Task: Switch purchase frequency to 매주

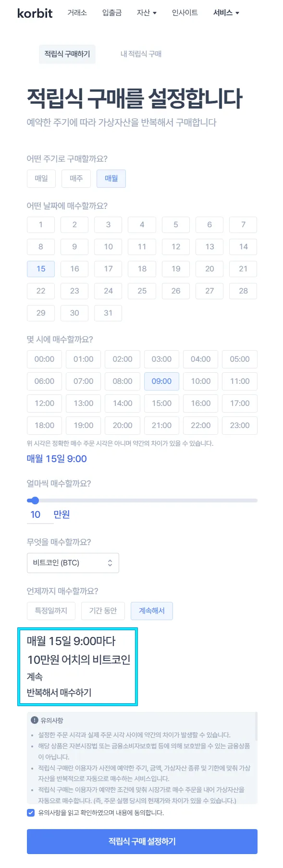Action: (76, 178)
